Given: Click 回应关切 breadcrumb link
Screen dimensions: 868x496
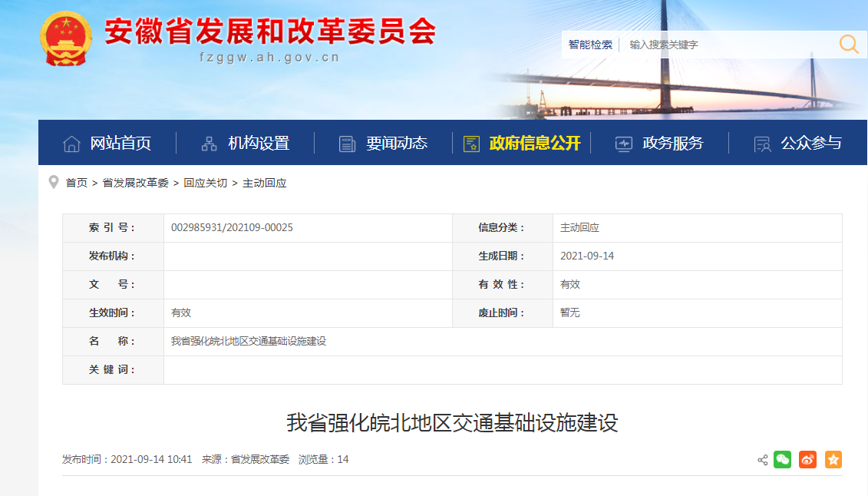Looking at the screenshot, I should (x=206, y=183).
